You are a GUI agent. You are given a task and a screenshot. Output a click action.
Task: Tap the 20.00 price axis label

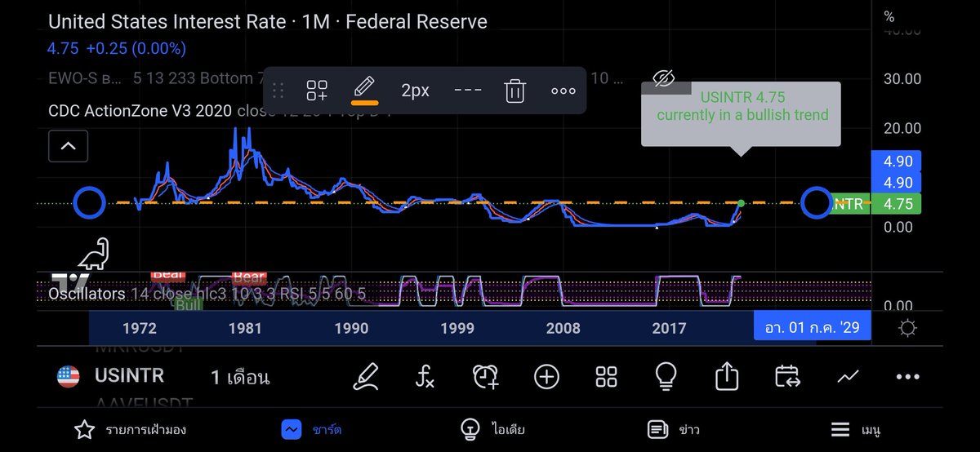click(902, 128)
